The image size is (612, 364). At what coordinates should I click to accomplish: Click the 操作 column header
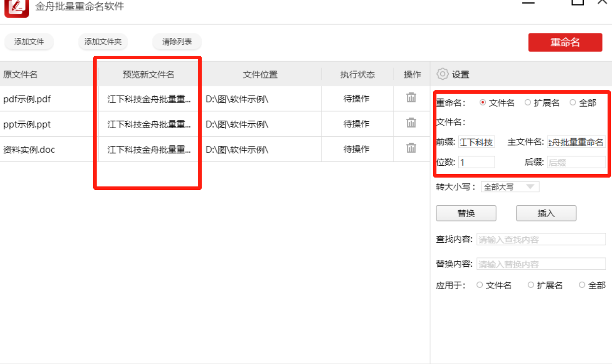tap(412, 74)
